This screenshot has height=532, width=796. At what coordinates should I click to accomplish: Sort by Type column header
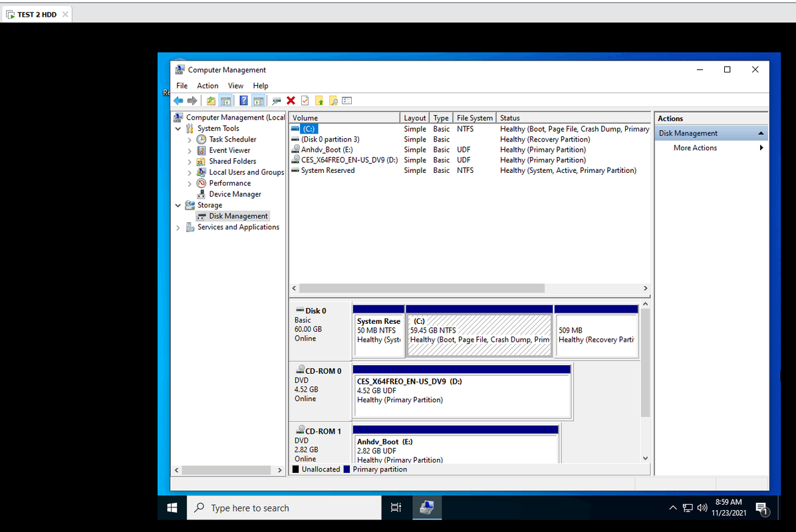pos(441,118)
